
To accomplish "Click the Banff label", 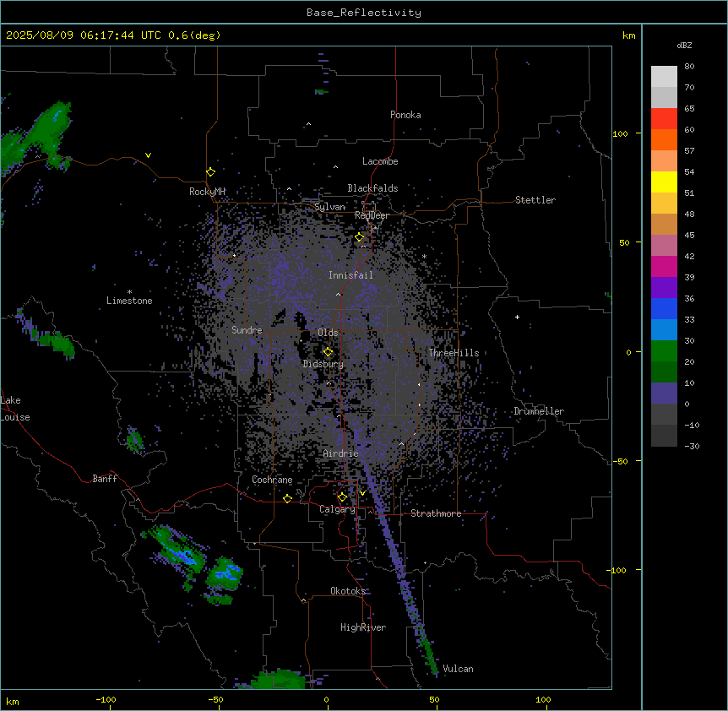I will pos(105,479).
